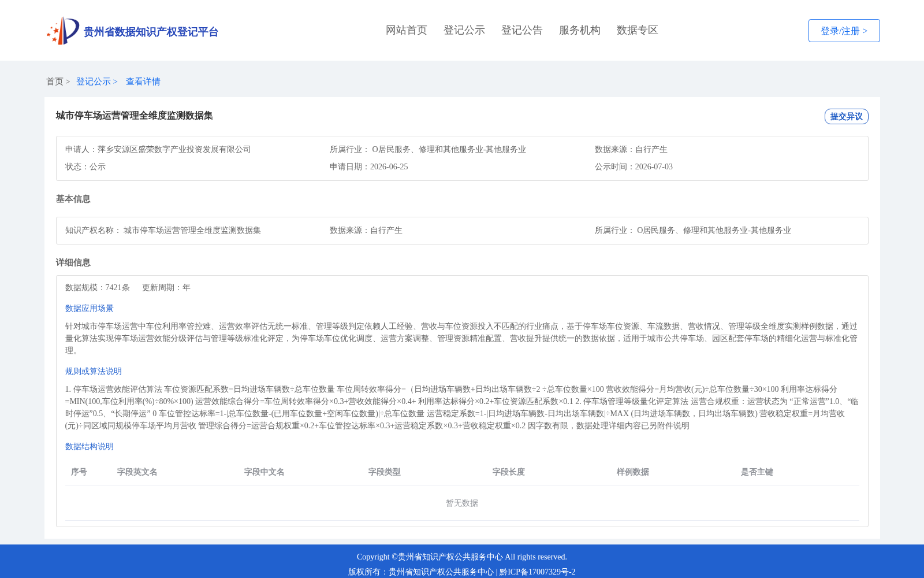924x578 pixels.
Task: Click applicant text 萍乡安源区盛荣数字产业投资发展有限公司
Action: [x=174, y=149]
